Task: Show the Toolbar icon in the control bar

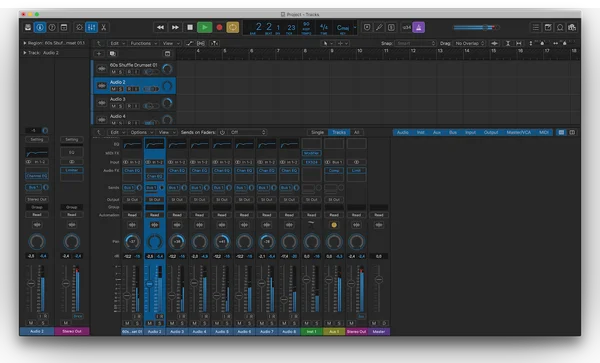Action: (x=64, y=28)
